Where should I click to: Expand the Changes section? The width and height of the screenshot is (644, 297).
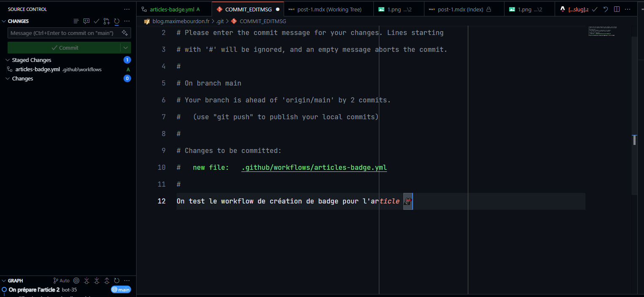[7, 78]
